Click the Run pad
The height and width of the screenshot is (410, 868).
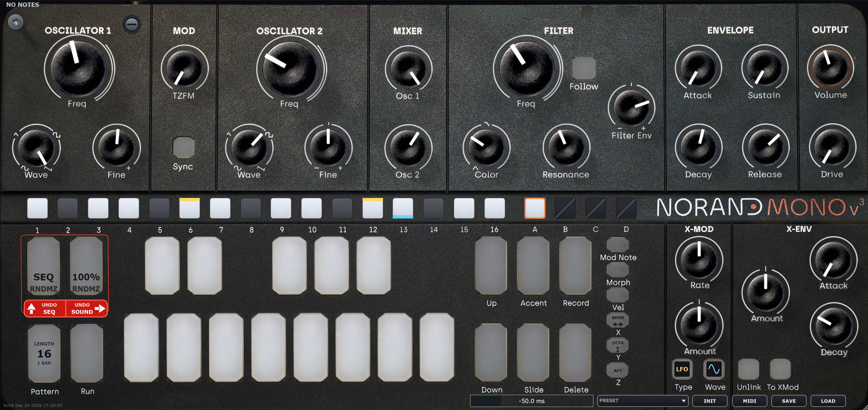(87, 353)
